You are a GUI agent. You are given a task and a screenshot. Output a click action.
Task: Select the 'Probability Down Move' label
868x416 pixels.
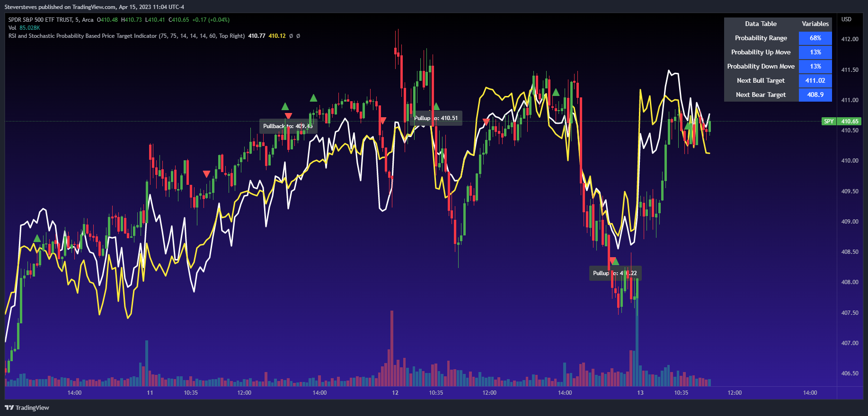[761, 66]
